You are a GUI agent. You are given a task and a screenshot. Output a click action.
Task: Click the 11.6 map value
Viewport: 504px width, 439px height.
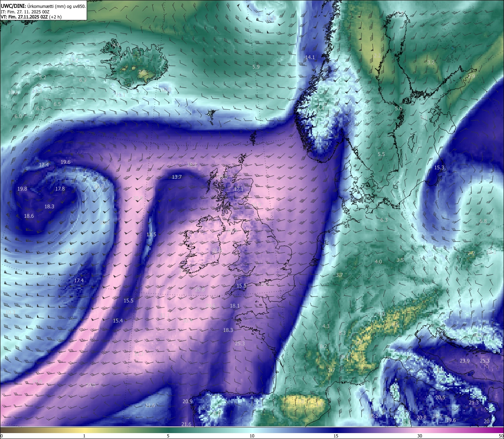point(150,406)
